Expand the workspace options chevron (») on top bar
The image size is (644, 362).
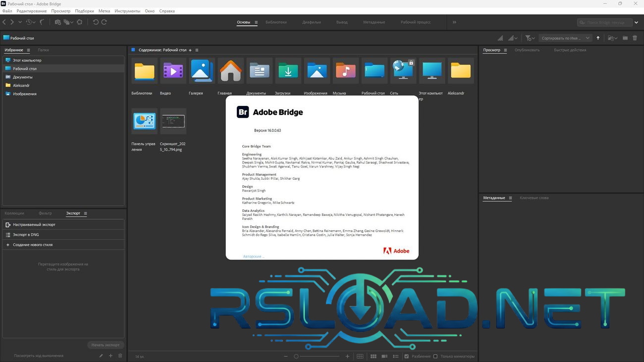[454, 22]
